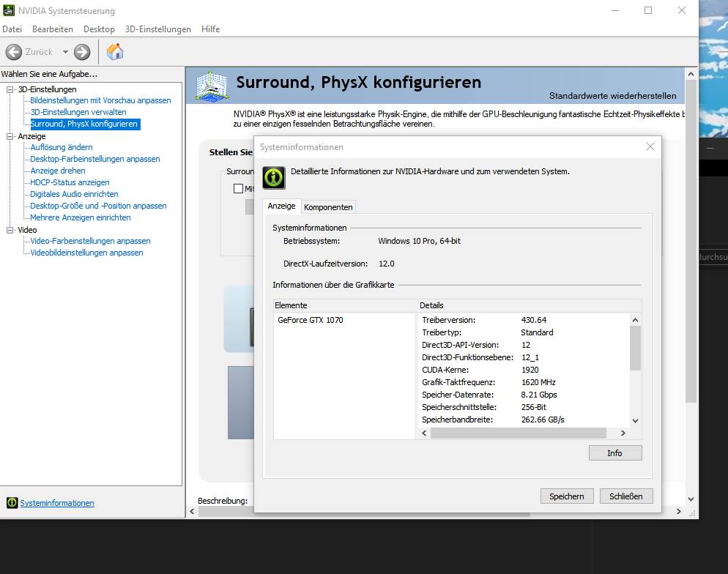This screenshot has width=728, height=574.
Task: Click the details list horizontal scrollbar thumb
Action: tap(518, 433)
